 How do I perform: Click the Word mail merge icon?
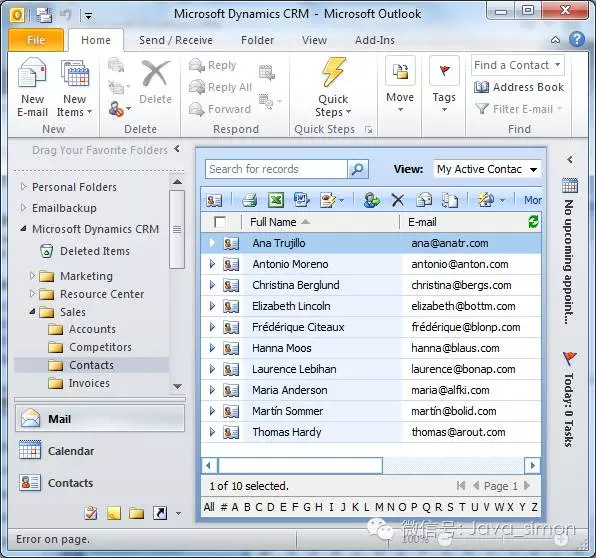[301, 200]
